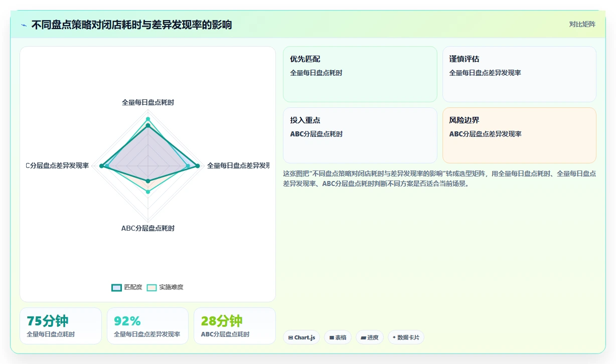The height and width of the screenshot is (364, 616).
Task: Select the 表格 tag chip
Action: 338,337
